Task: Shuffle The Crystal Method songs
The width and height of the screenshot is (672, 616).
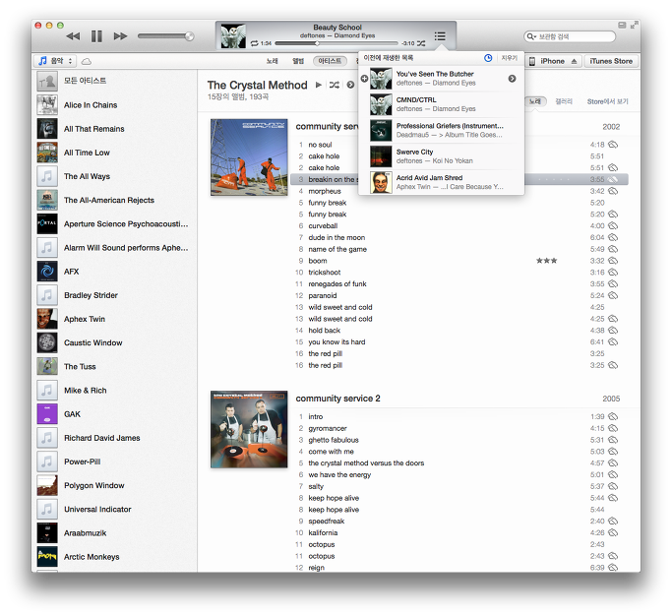Action: tap(335, 85)
